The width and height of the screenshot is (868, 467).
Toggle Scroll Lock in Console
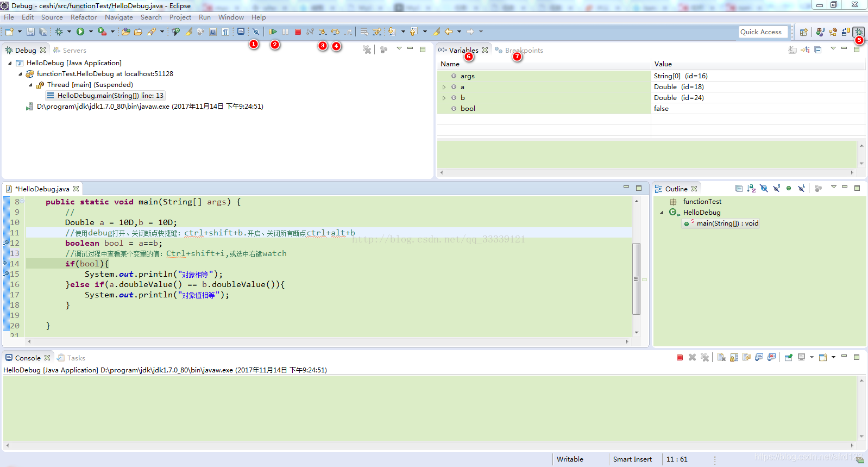click(x=734, y=357)
